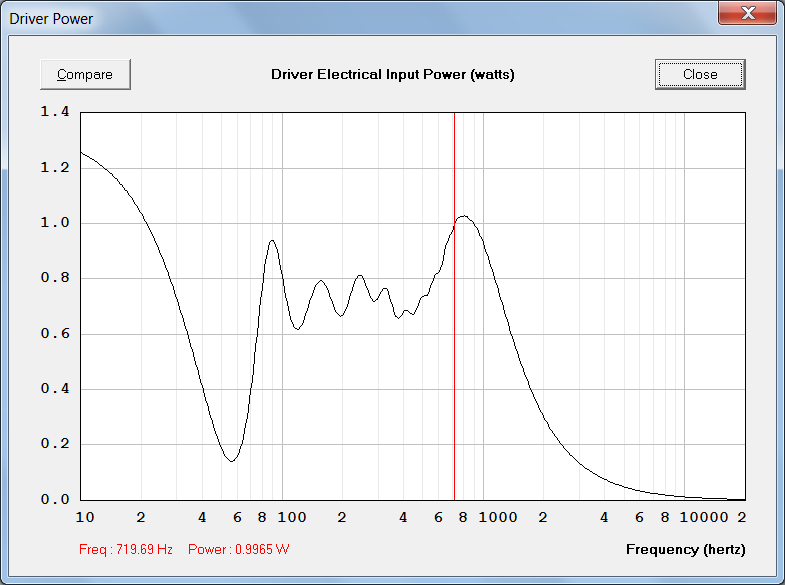Click the 'Freq : 719.69 Hz' readout
This screenshot has height=585, width=785.
click(126, 549)
